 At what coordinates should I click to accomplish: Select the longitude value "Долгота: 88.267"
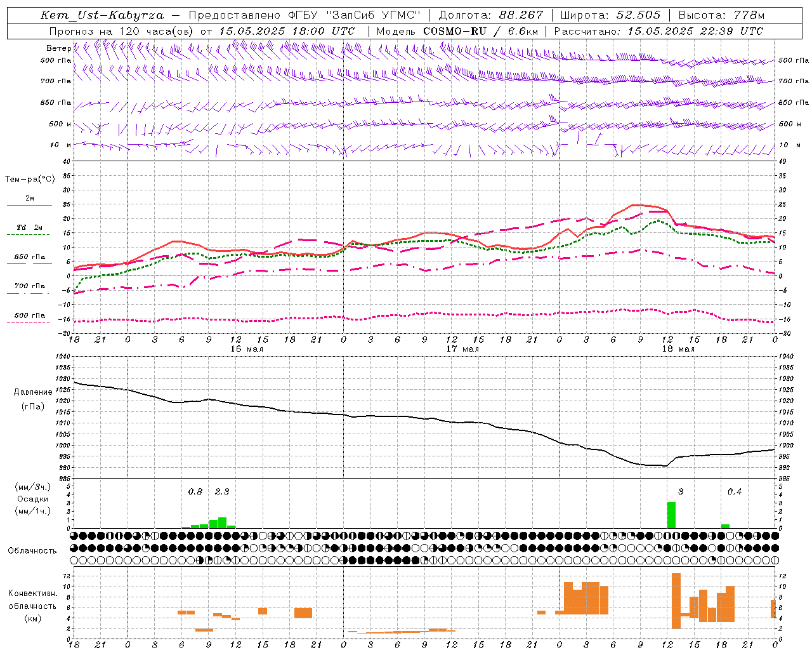(x=491, y=15)
